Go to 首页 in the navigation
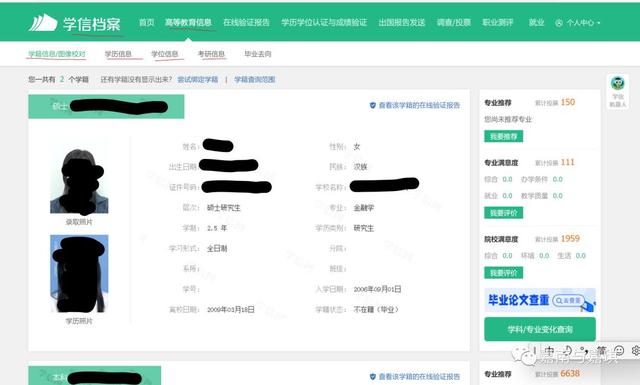The height and width of the screenshot is (385, 640). click(x=147, y=22)
